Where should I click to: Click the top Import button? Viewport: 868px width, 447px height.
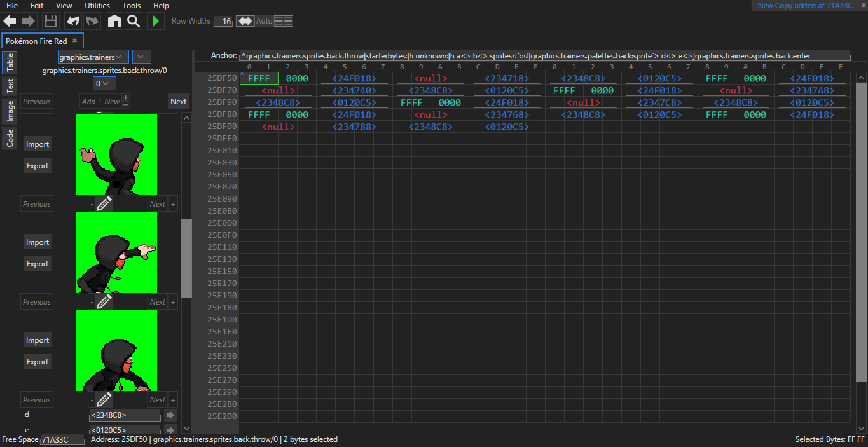coord(38,144)
